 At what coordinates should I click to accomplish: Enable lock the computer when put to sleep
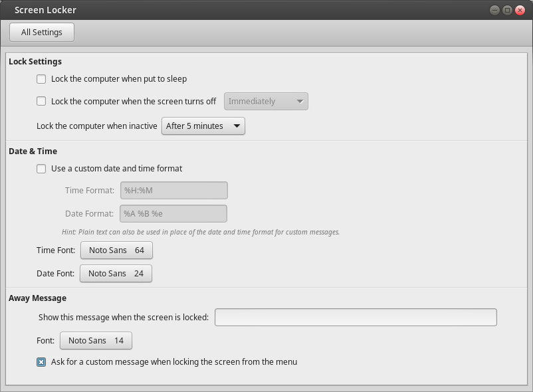click(41, 79)
